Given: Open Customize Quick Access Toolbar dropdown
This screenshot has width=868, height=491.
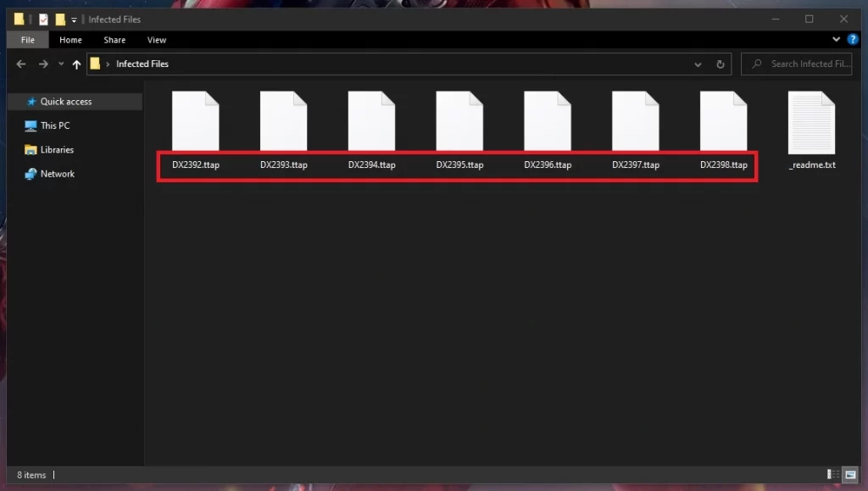Looking at the screenshot, I should click(x=74, y=20).
